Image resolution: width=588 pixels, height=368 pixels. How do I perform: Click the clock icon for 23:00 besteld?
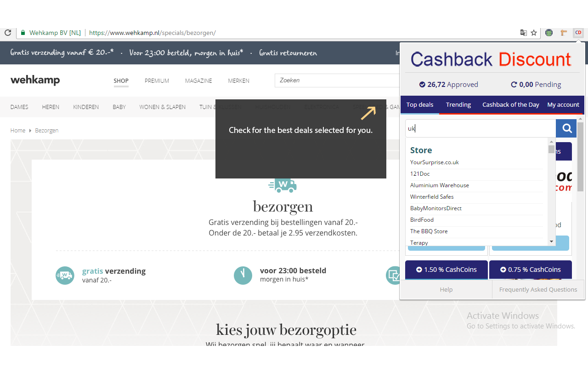243,275
